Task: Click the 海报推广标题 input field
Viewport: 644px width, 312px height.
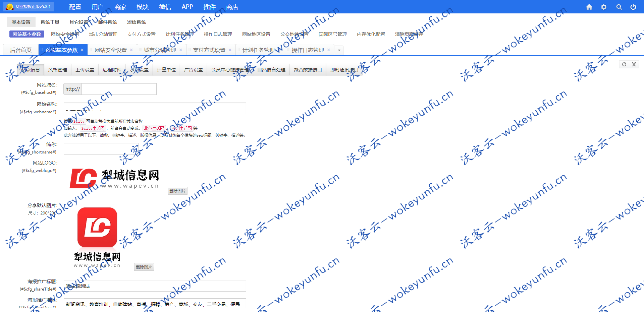Action: 155,286
